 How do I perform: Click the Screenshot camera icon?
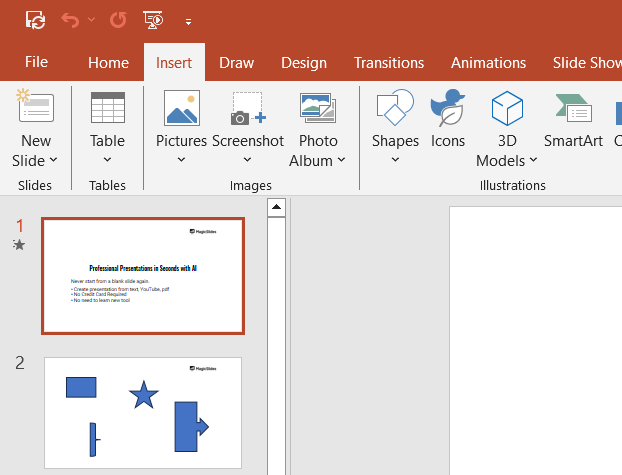pos(248,108)
